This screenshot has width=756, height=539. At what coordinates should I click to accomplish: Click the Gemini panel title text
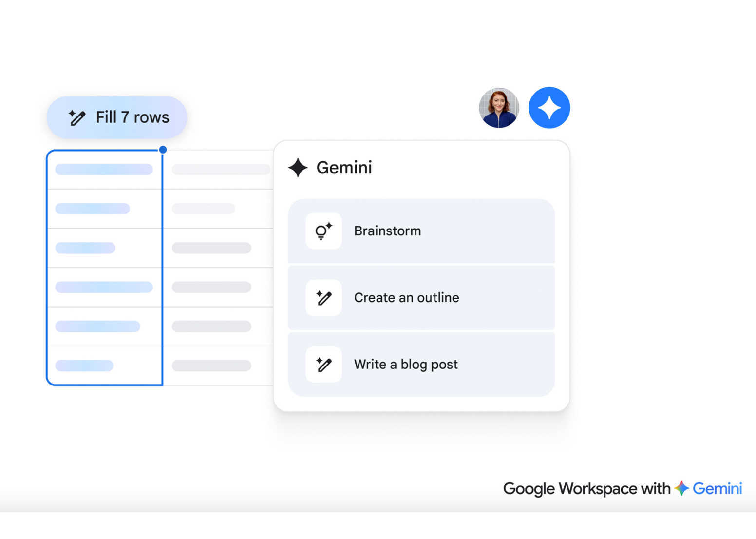click(x=344, y=168)
